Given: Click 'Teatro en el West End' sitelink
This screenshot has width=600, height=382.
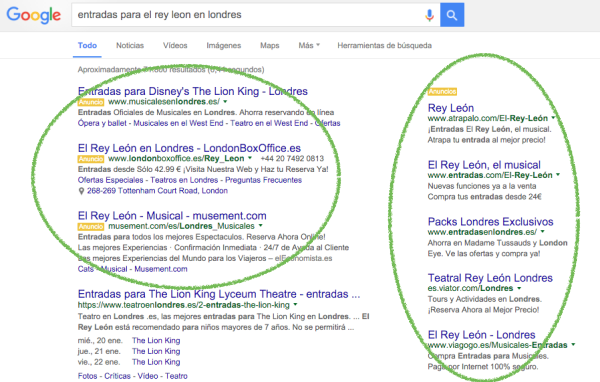Looking at the screenshot, I should pos(269,123).
